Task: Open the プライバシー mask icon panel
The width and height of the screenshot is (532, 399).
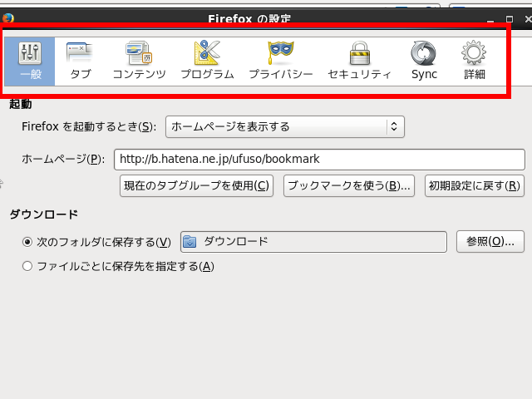Action: click(x=281, y=62)
